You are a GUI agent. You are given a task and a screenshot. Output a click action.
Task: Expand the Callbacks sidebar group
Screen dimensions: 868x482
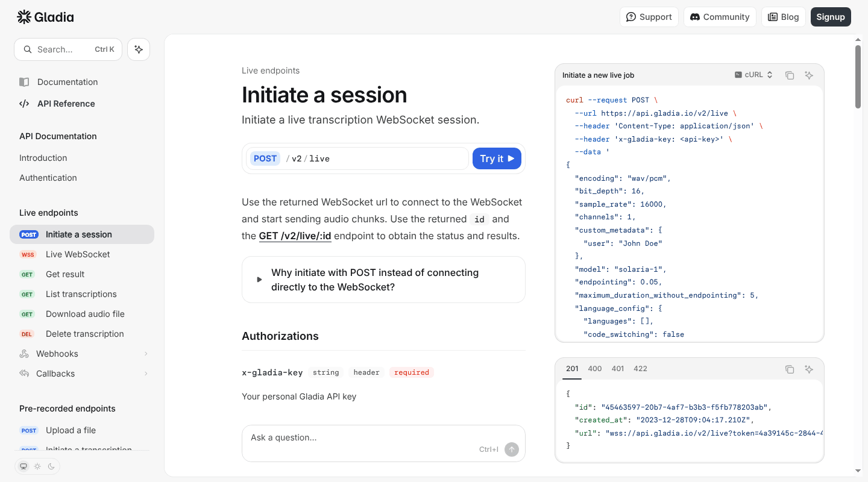click(x=82, y=374)
